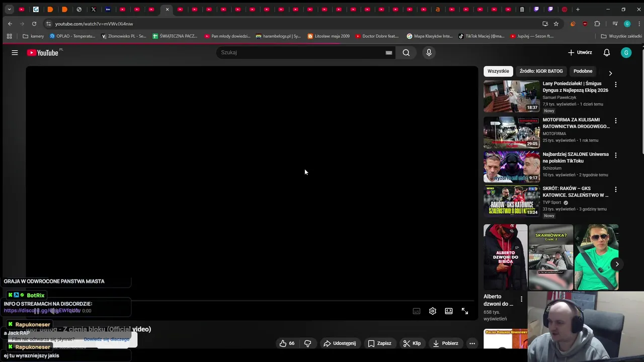The image size is (644, 362).
Task: Open SKRÓT: RAKÓW – GKS KATOWICE video
Action: coord(511,201)
